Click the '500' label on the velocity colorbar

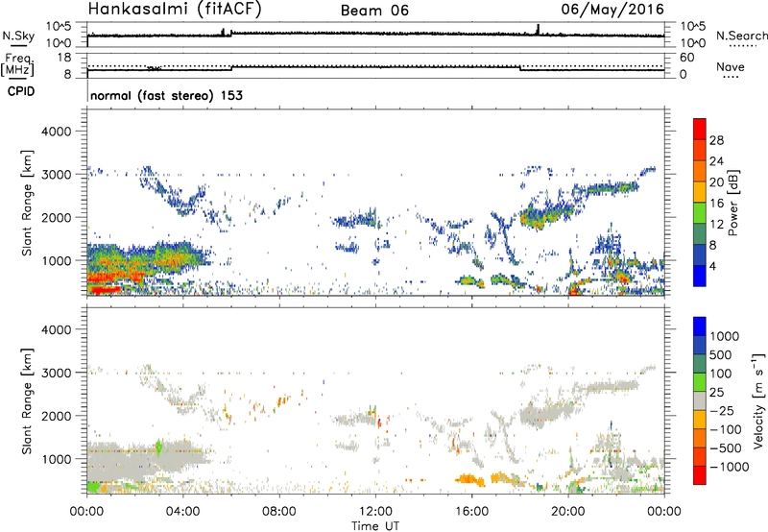721,355
